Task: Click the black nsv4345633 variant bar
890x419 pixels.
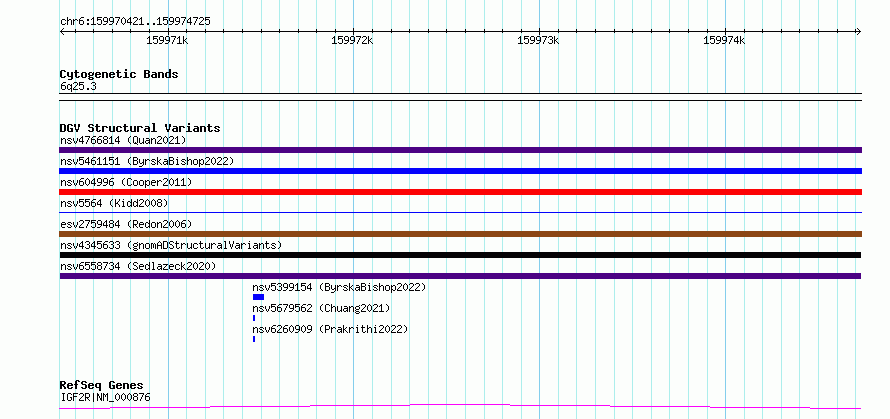Action: [x=460, y=255]
